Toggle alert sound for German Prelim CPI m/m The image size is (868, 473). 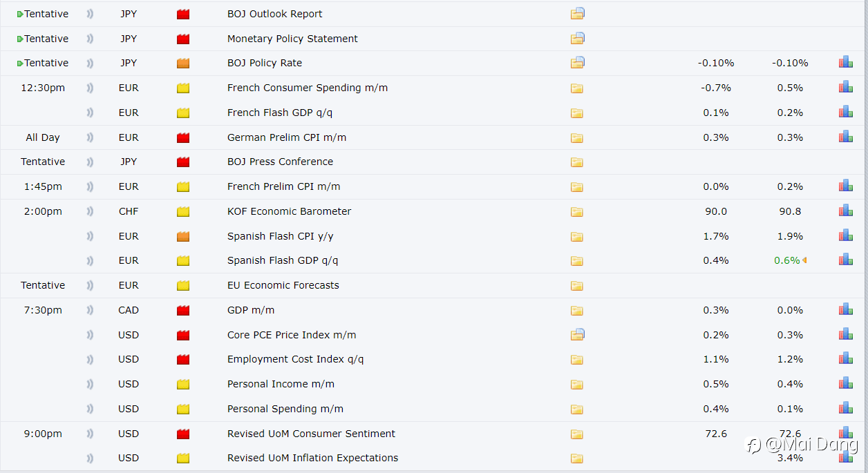click(90, 137)
